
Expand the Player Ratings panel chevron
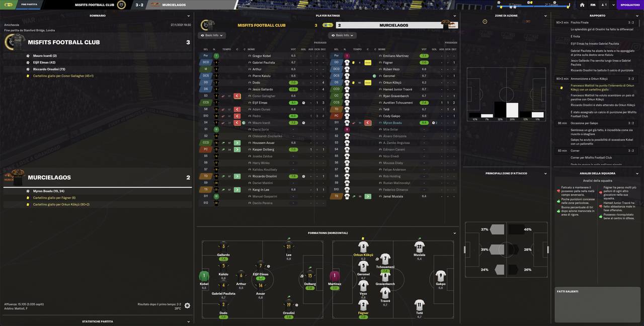click(454, 16)
